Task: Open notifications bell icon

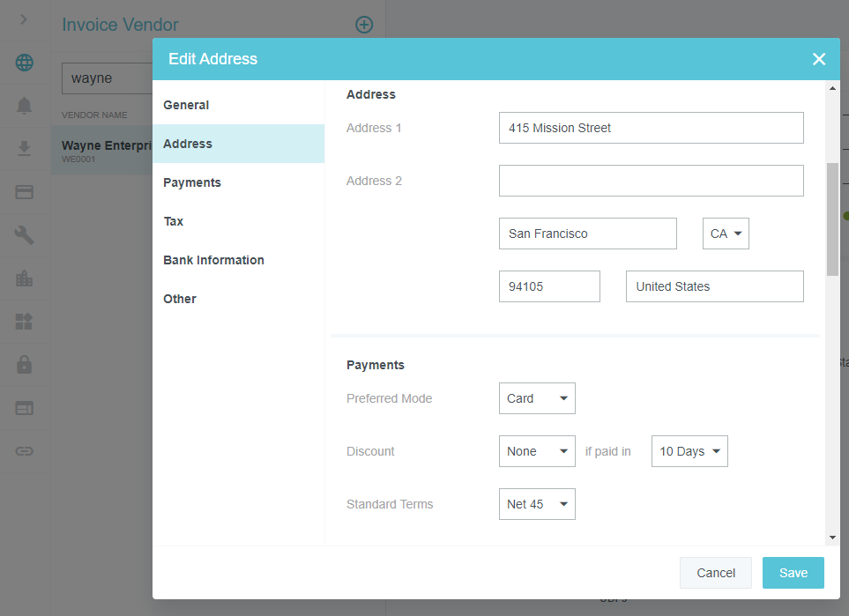Action: [25, 106]
